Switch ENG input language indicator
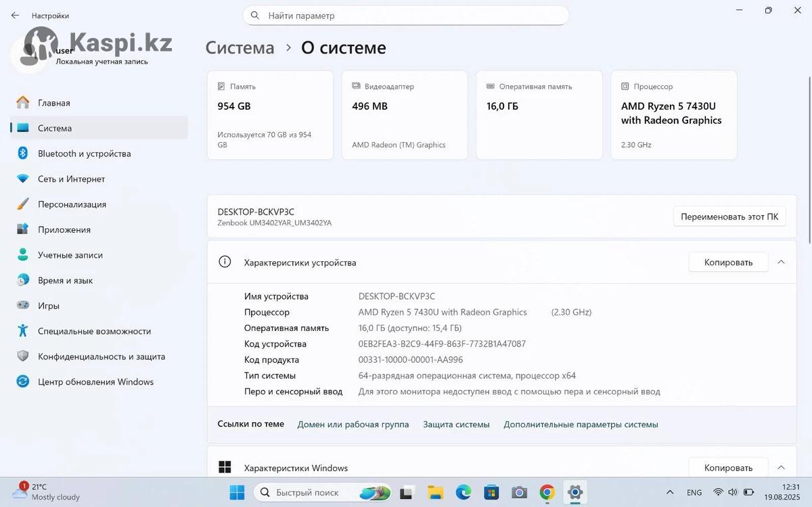The image size is (812, 507). coord(694,492)
